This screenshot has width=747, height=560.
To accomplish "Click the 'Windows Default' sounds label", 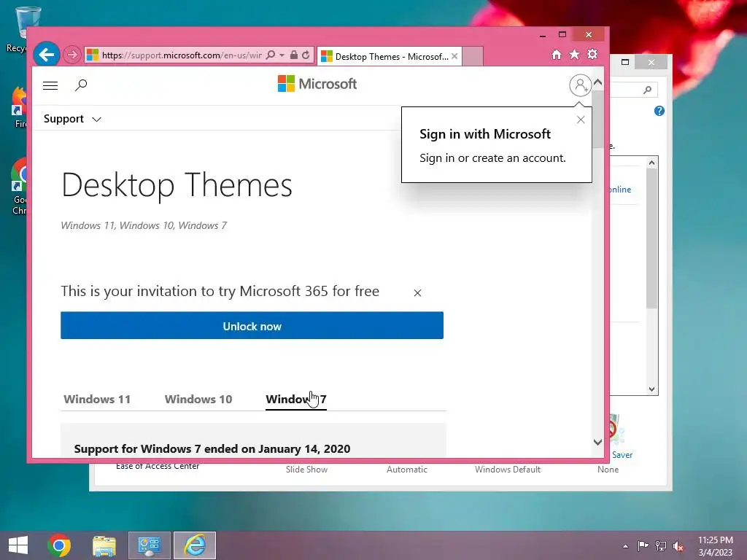I will tap(508, 470).
